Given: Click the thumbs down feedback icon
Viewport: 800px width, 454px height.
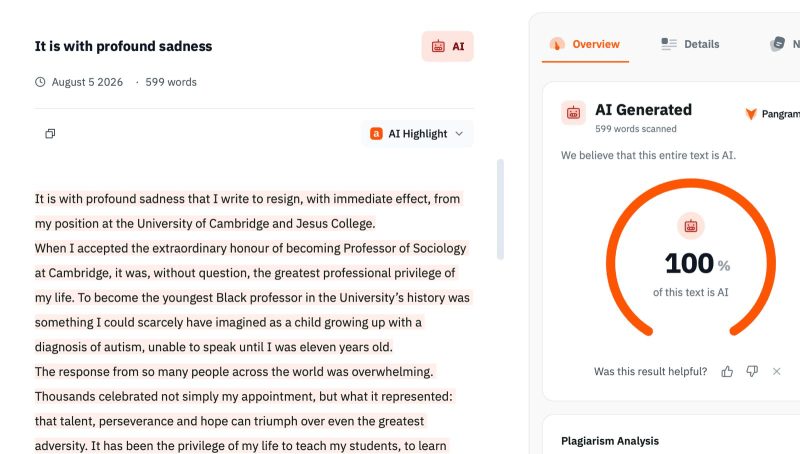Looking at the screenshot, I should point(752,371).
